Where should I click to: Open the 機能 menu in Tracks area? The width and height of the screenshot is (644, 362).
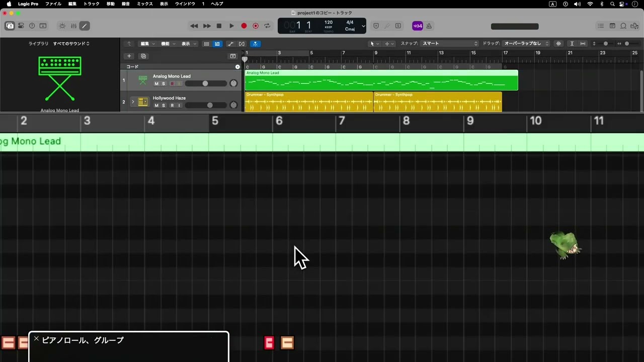(168, 44)
